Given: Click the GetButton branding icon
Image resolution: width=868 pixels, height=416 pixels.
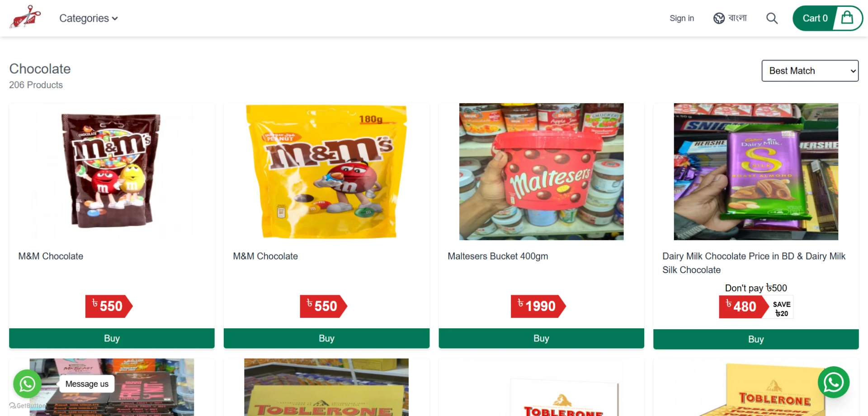Looking at the screenshot, I should [13, 406].
